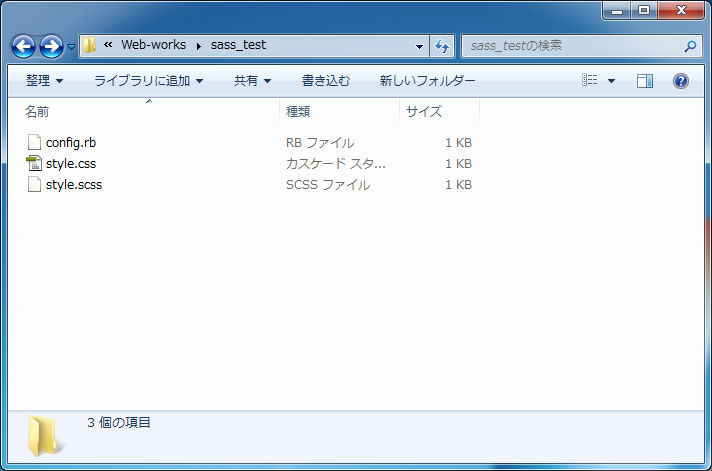Select the style.css file name

click(71, 164)
